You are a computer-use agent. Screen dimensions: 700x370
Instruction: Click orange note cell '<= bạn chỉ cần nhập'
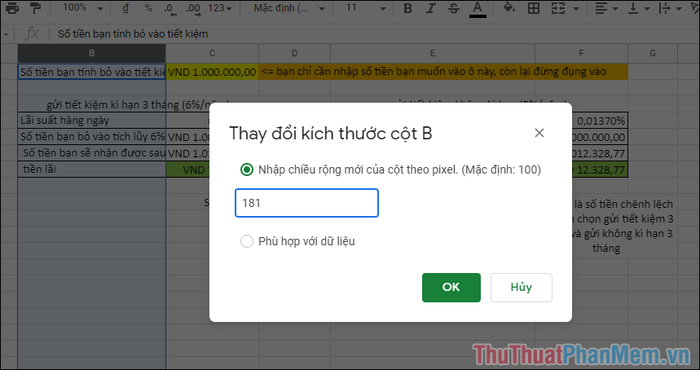[443, 72]
